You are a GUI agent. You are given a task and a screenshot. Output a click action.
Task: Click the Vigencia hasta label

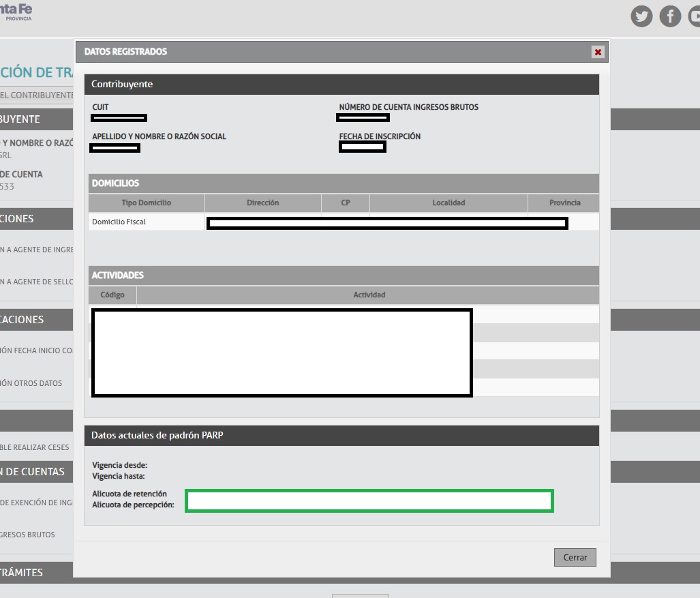pyautogui.click(x=119, y=476)
